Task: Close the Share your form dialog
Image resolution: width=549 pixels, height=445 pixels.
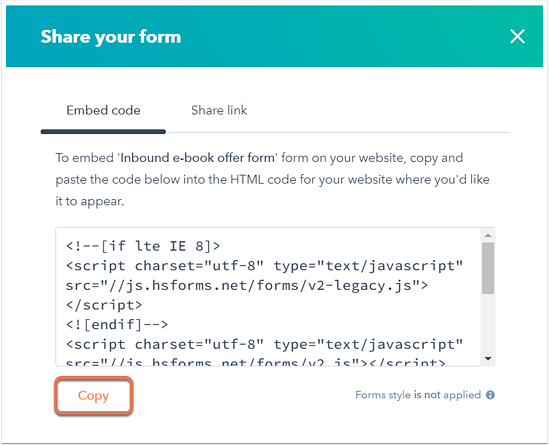Action: pos(517,36)
